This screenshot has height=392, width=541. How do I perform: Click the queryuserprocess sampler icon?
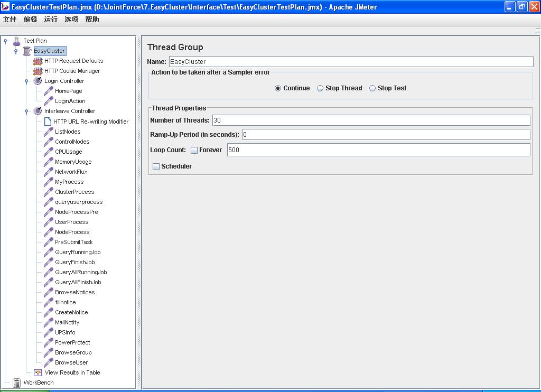click(x=48, y=202)
